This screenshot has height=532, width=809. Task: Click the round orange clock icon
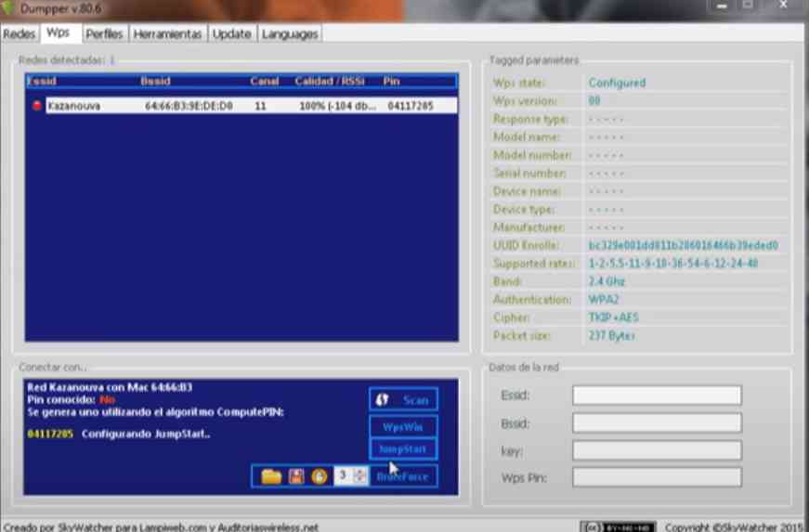[320, 476]
